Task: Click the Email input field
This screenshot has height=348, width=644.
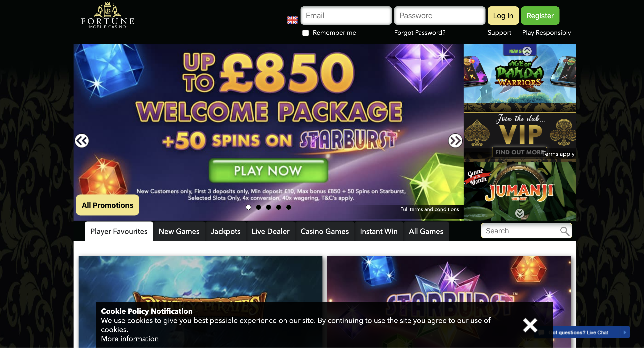Action: click(346, 16)
